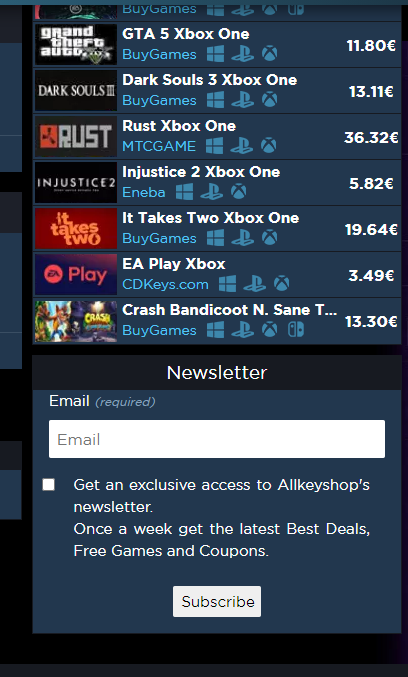Click the Windows icon in GTA 5 row
This screenshot has width=408, height=677.
pyautogui.click(x=215, y=54)
